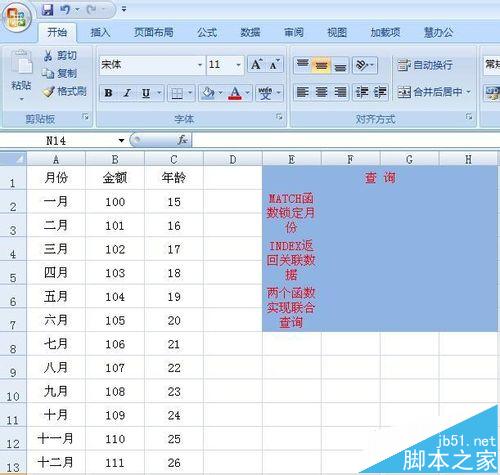Center text horizontally
The width and height of the screenshot is (500, 475).
coord(321,92)
